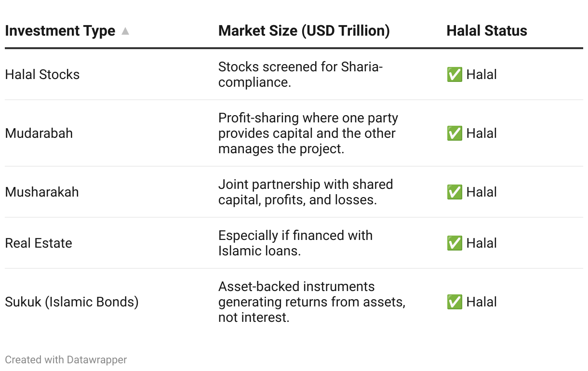Select the Sukuk (Islamic Bonds) label
The width and height of the screenshot is (588, 371).
pyautogui.click(x=72, y=302)
